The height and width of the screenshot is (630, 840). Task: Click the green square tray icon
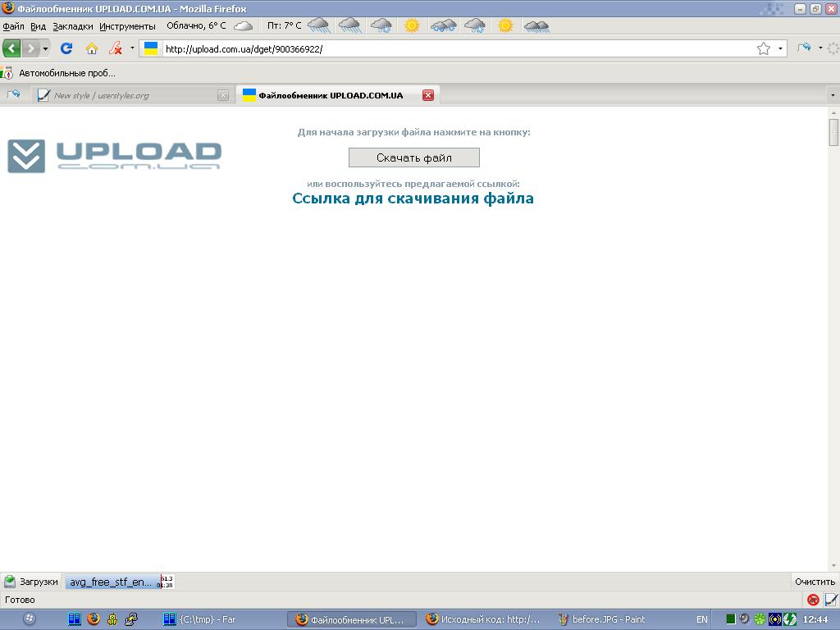[731, 619]
